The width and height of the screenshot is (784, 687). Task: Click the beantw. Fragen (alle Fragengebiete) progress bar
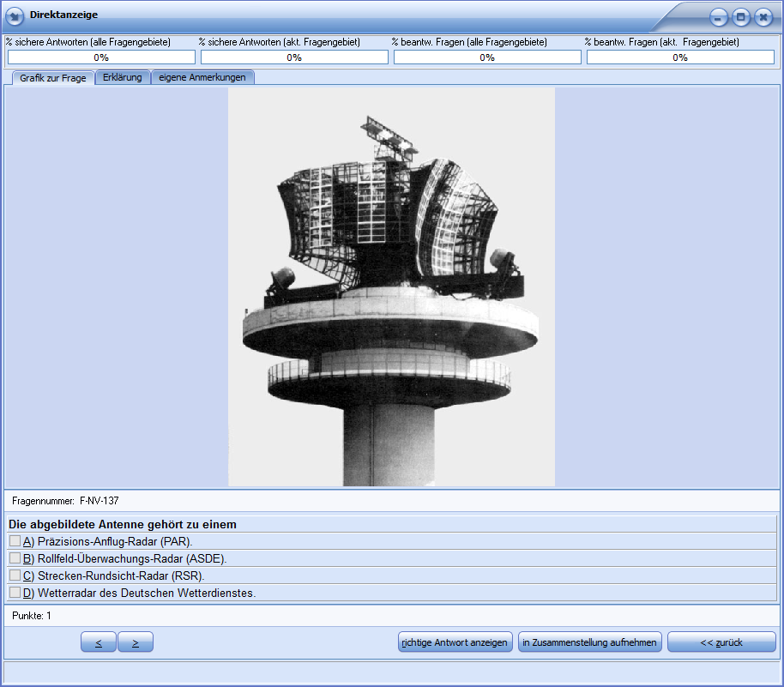(487, 57)
